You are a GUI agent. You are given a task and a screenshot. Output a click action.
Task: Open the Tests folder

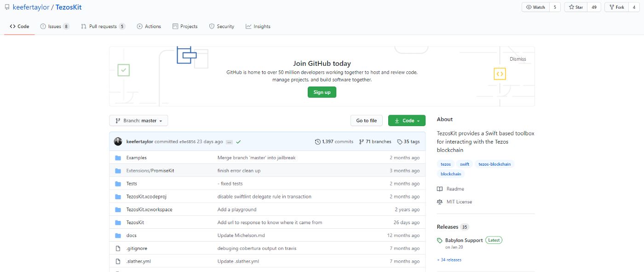132,184
